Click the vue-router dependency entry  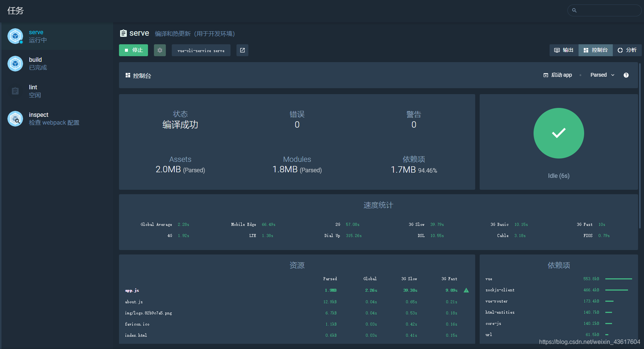point(559,301)
